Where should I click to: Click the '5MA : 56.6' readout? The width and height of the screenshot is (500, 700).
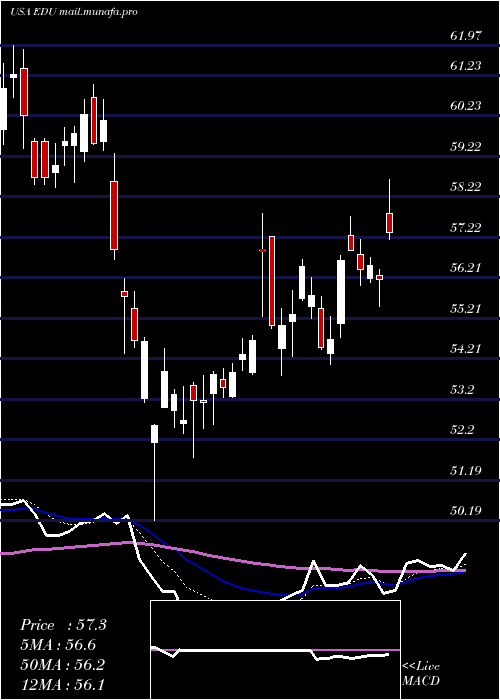tap(58, 645)
